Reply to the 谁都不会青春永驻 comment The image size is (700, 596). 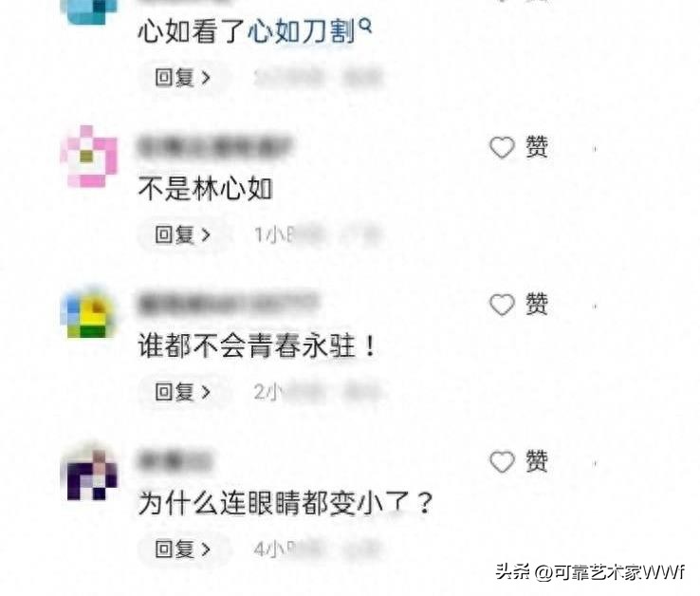tap(182, 392)
